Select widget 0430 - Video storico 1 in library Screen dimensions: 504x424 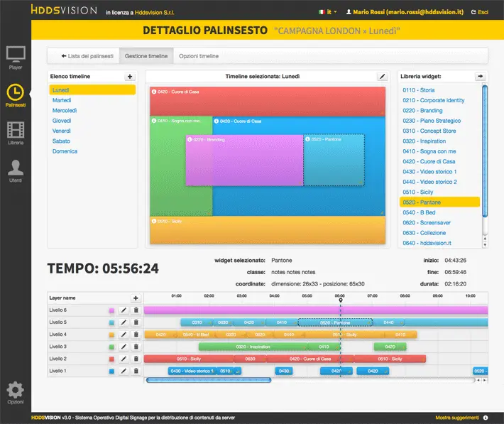(x=429, y=171)
